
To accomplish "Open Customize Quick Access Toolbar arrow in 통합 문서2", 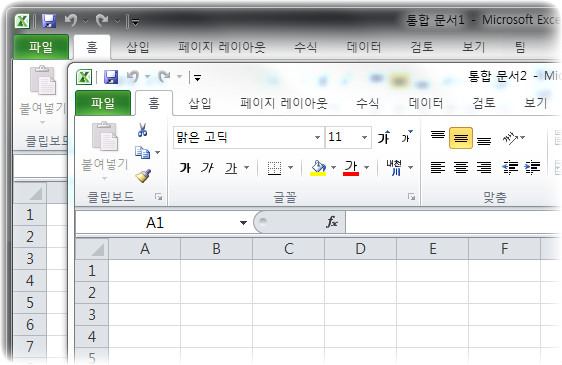I will [197, 77].
